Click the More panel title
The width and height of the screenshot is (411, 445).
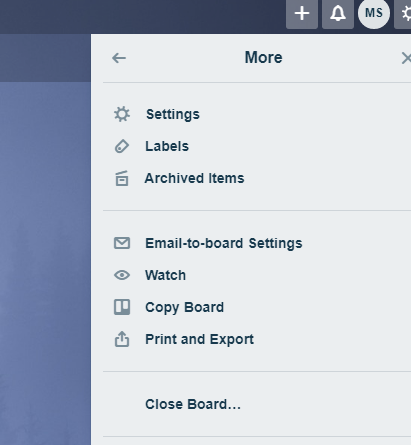click(263, 57)
